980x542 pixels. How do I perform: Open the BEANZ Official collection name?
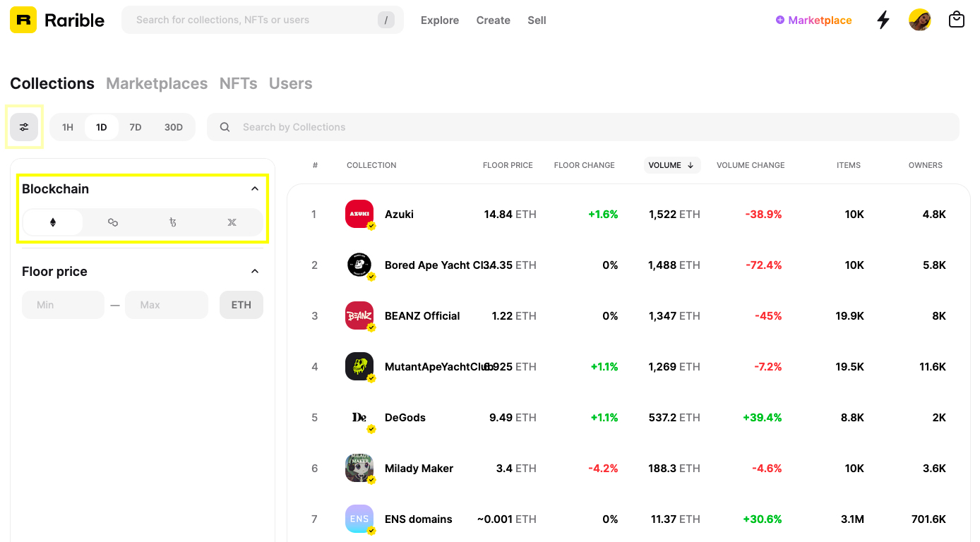tap(422, 315)
